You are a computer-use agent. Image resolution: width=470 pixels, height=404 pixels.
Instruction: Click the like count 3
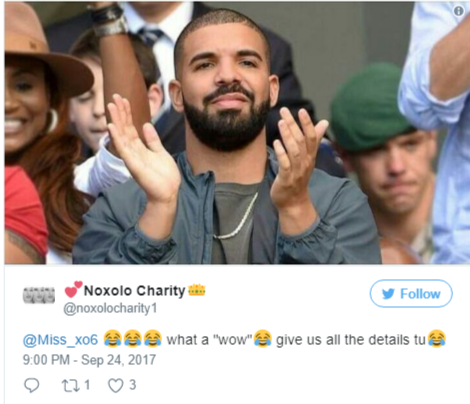click(133, 385)
